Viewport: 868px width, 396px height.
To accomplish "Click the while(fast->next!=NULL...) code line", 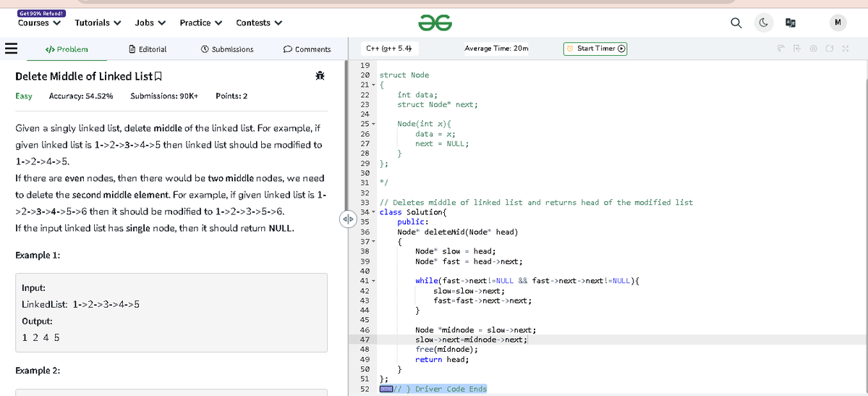I will coord(527,281).
